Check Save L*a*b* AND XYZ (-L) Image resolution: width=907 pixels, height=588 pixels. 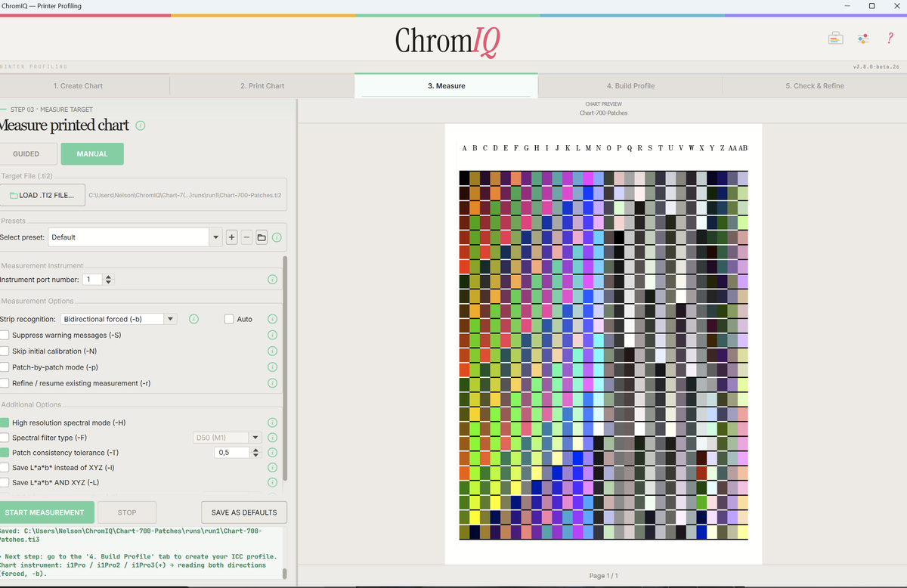tap(5, 482)
